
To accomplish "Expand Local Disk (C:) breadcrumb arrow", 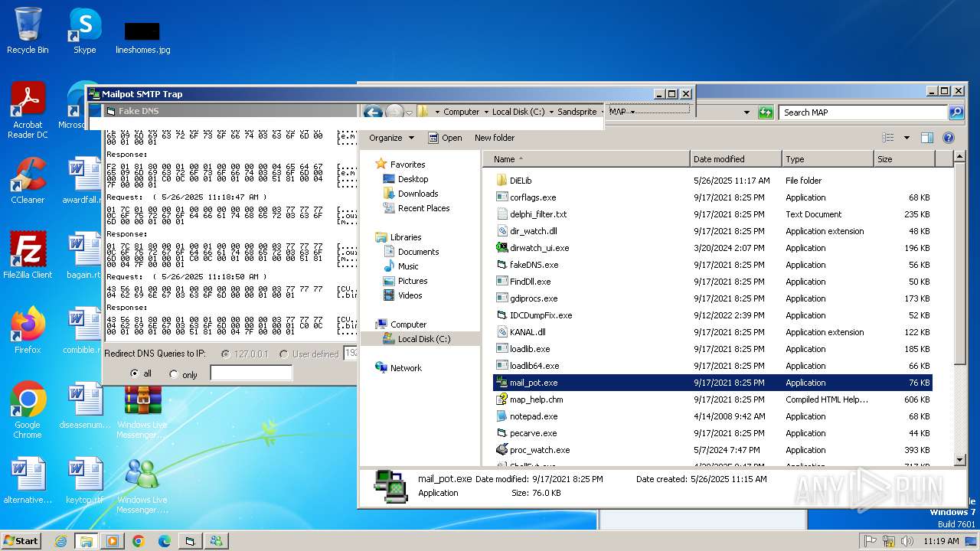I will [x=551, y=112].
